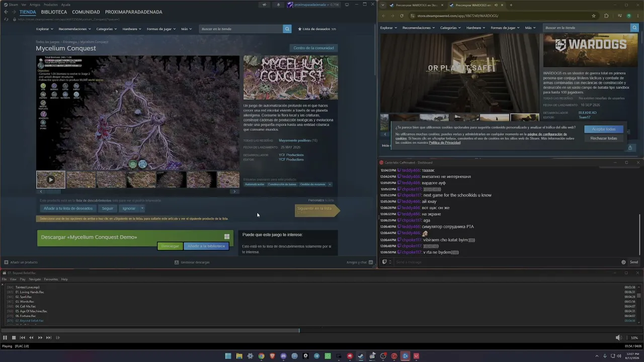Add another tag with plus button
Viewport: 644px width, 362px height.
pos(330,185)
